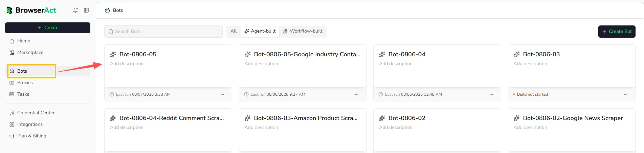Click the BrowserAct logo
This screenshot has height=153, width=644.
[x=31, y=10]
